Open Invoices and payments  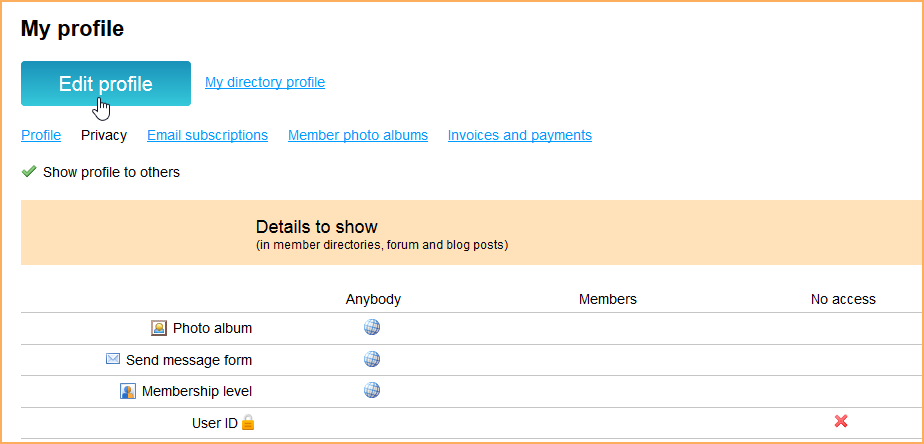coord(520,136)
